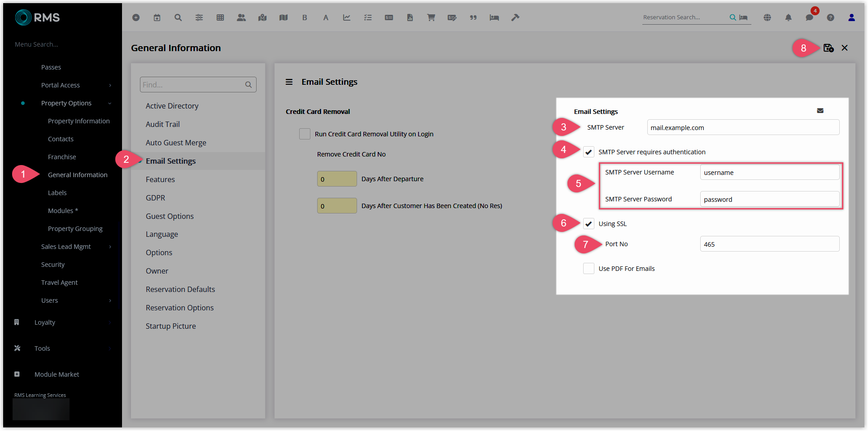Open the sliders filter icon

tap(199, 17)
